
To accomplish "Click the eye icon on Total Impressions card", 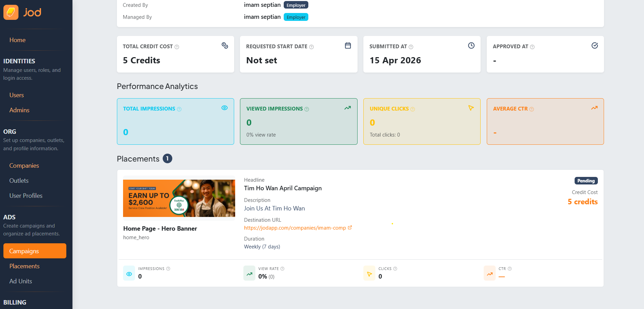I will click(x=225, y=108).
